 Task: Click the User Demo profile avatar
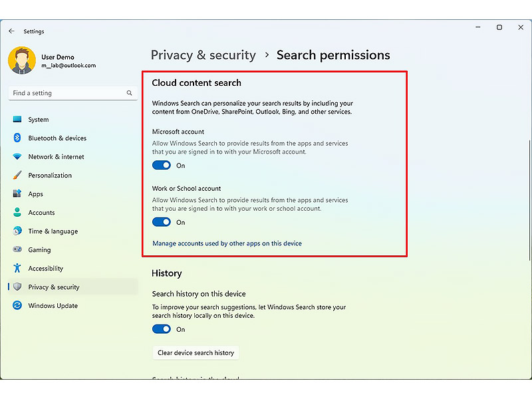[22, 61]
